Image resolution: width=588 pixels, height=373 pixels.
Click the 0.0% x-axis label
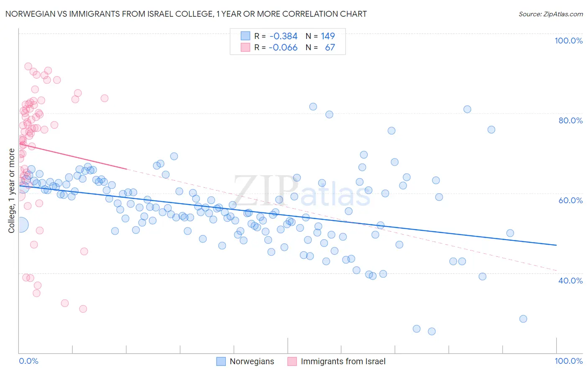tap(28, 361)
